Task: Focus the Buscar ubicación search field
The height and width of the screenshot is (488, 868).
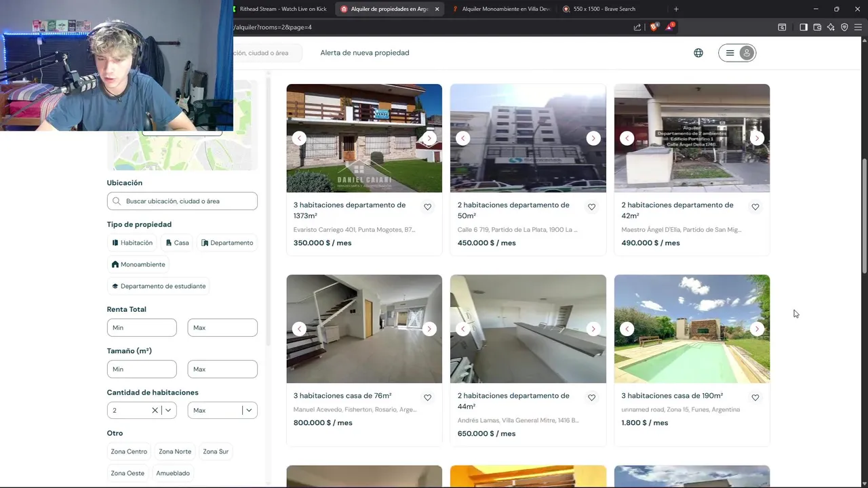Action: (182, 201)
